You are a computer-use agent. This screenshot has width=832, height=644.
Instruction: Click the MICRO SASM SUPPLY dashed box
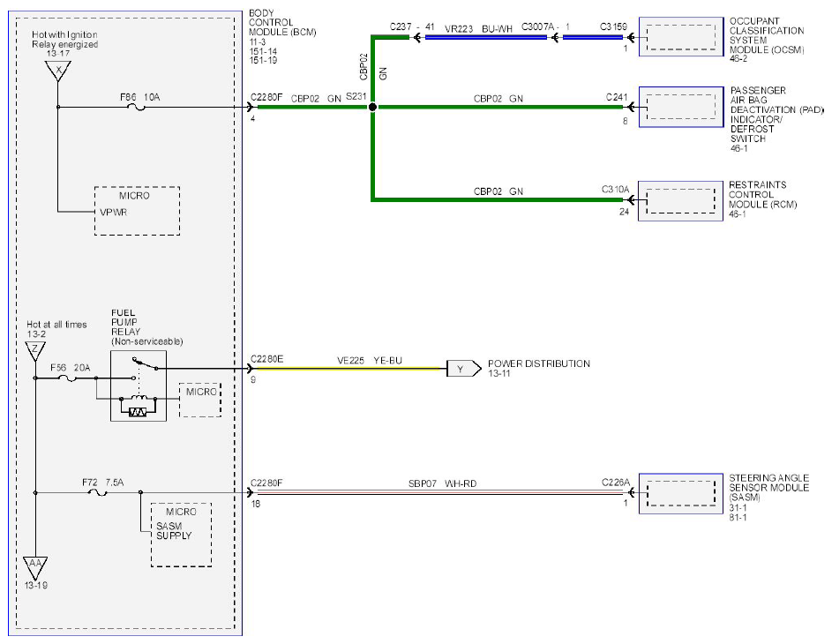(182, 535)
